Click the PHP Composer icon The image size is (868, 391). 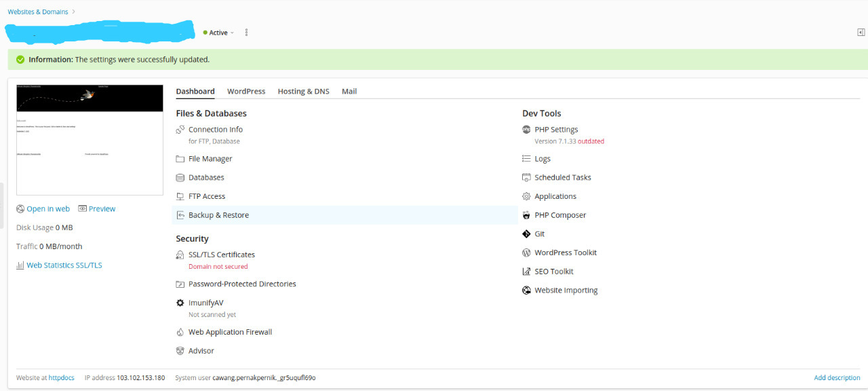coord(526,215)
